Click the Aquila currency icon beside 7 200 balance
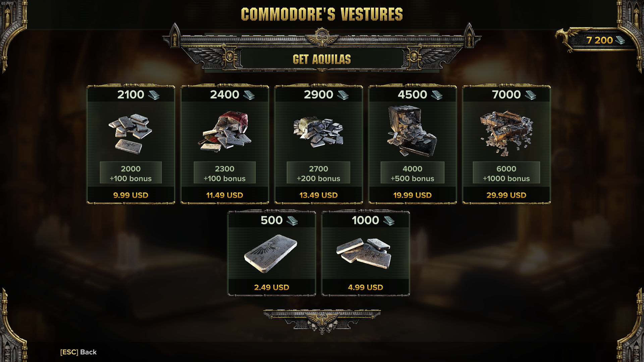Viewport: 644px width, 362px height. click(x=620, y=40)
